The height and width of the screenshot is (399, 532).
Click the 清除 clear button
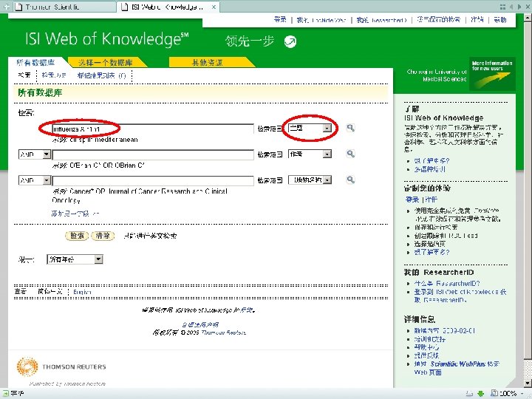click(x=103, y=236)
